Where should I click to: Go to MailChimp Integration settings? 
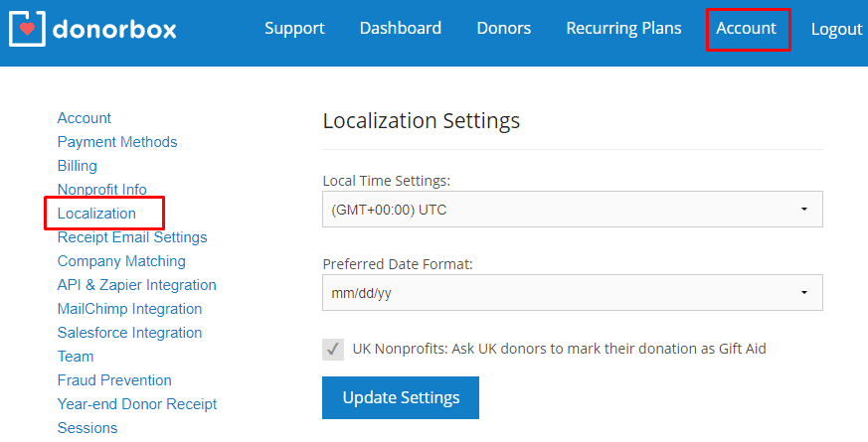pos(129,309)
